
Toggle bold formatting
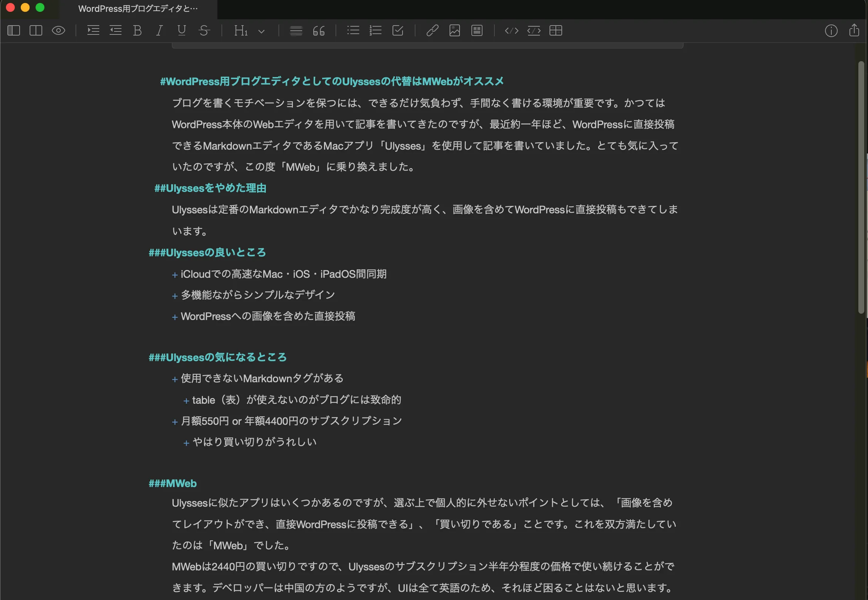coord(138,31)
